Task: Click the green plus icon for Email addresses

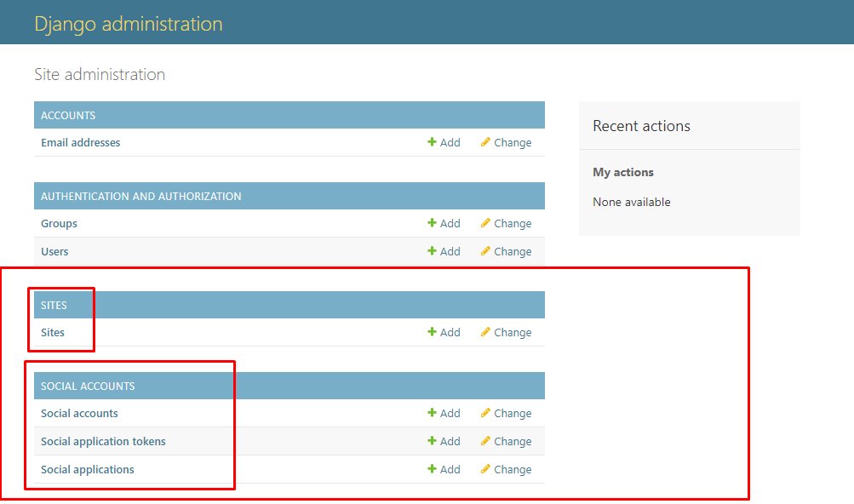Action: coord(432,143)
